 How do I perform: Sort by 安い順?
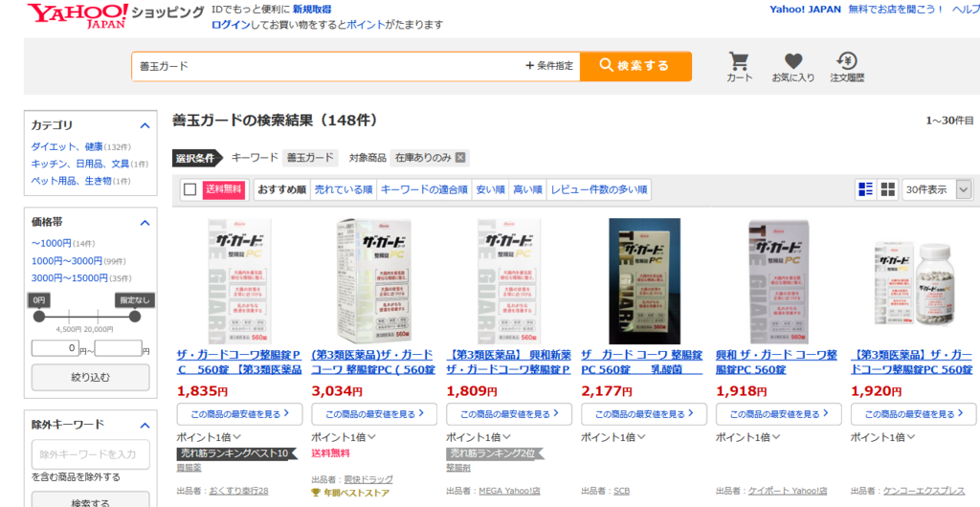[x=490, y=189]
